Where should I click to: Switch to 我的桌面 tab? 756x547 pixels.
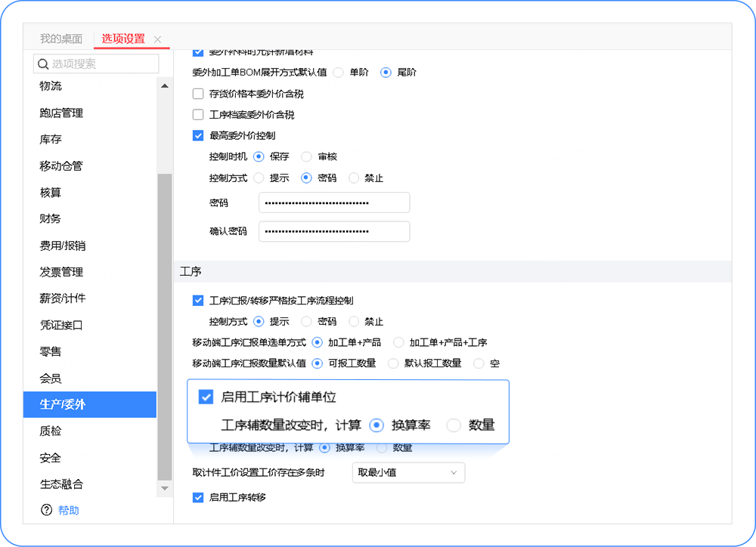[x=61, y=39]
